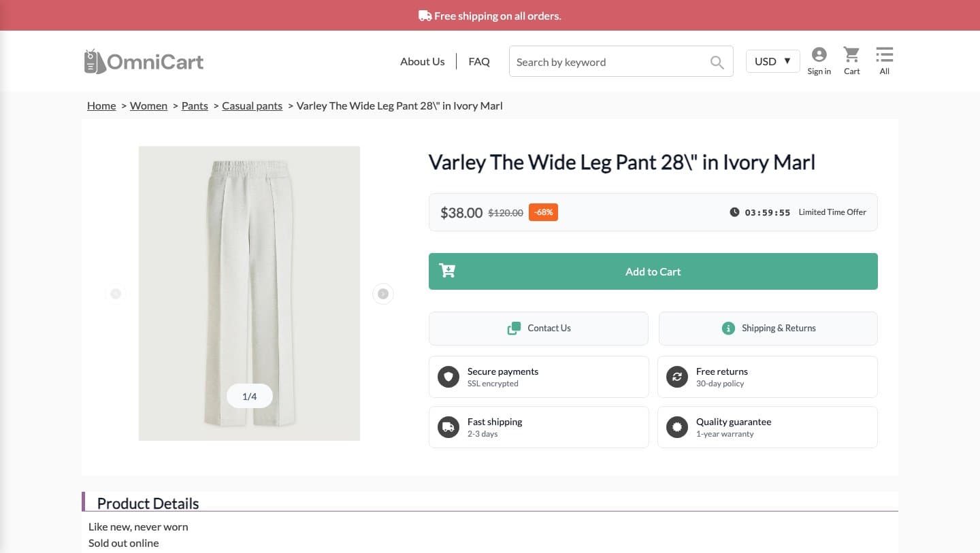The height and width of the screenshot is (553, 980).
Task: Click the cart icon on Add to Cart
Action: tap(447, 271)
